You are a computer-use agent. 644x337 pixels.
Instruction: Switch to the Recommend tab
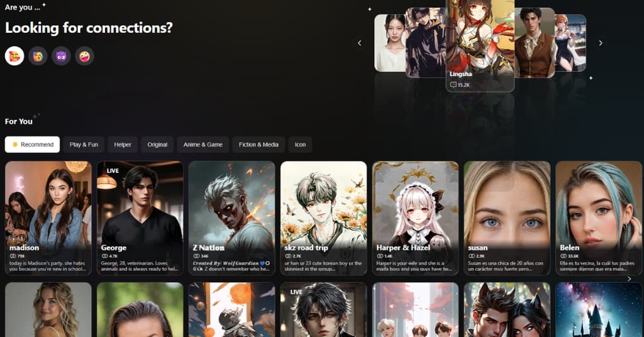(x=32, y=145)
